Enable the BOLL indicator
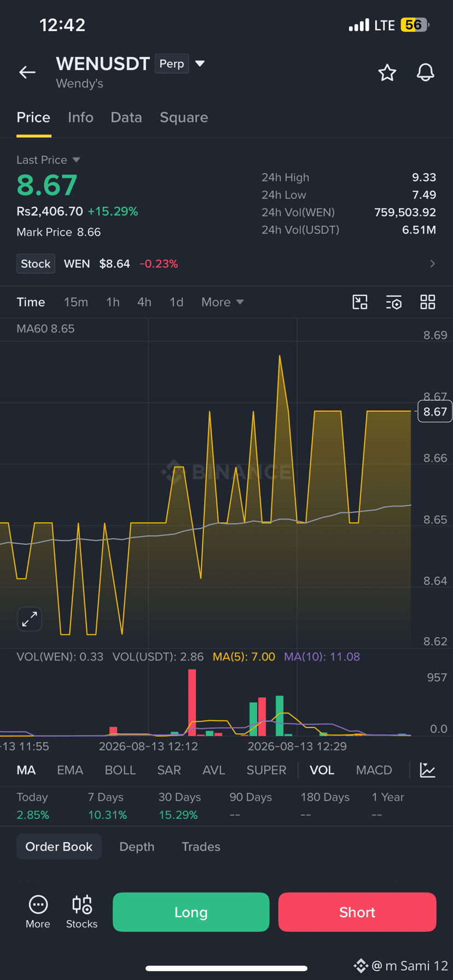The height and width of the screenshot is (980, 453). pos(120,770)
